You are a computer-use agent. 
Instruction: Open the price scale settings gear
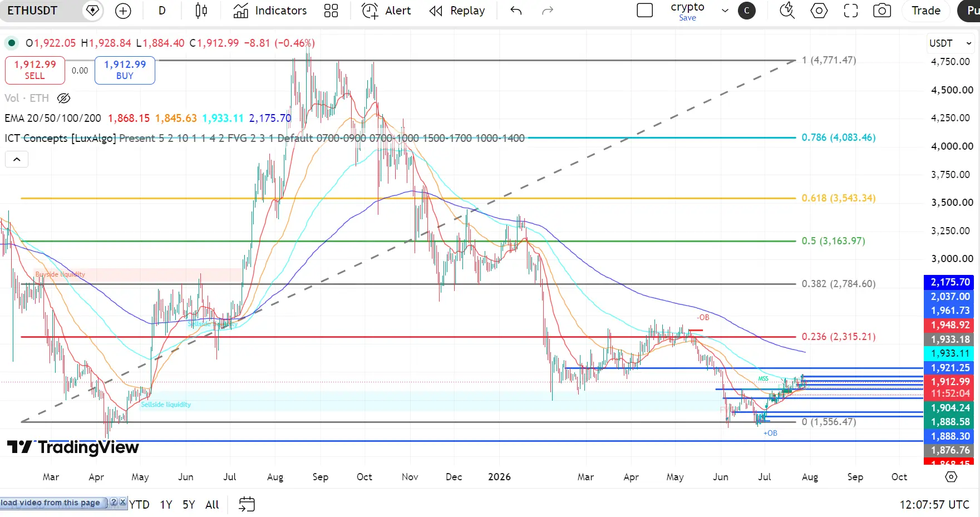pos(951,477)
